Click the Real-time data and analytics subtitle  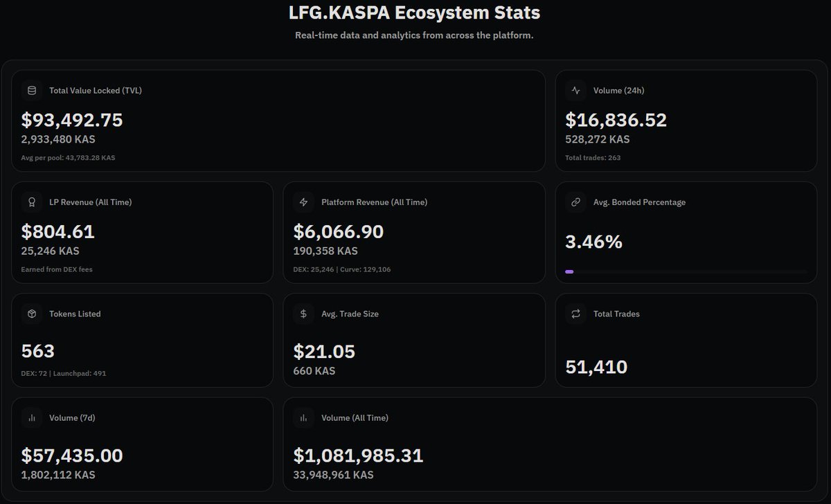point(414,35)
